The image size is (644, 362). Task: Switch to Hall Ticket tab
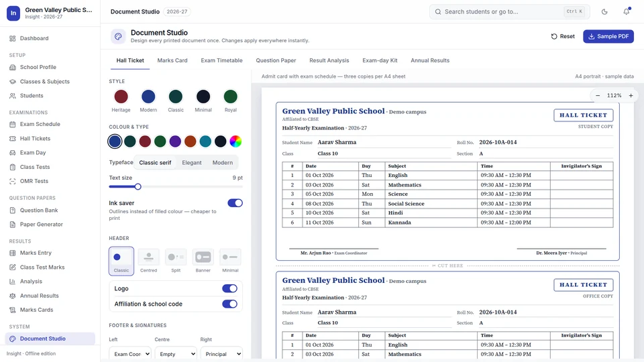(x=130, y=60)
